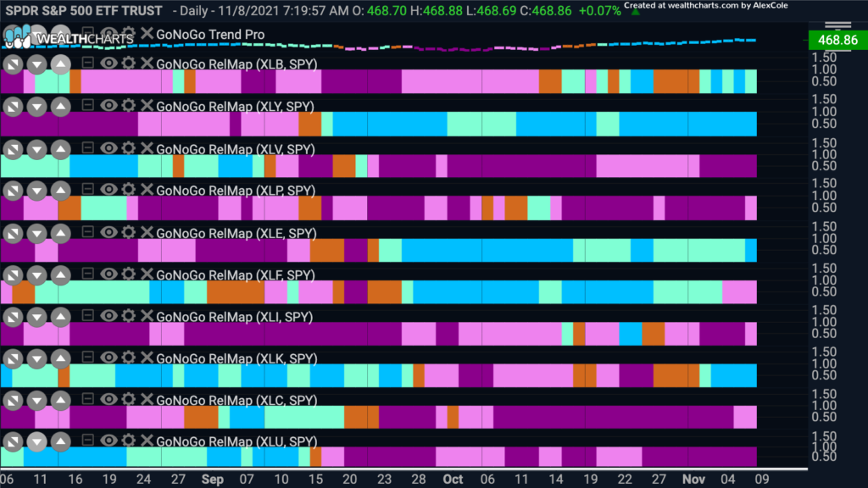Move the XLY RelMap pane down

pos(36,107)
